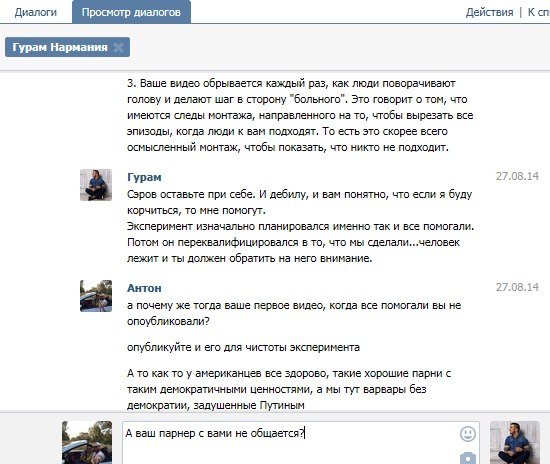Click Гурам's avatar in the message
The width and height of the screenshot is (550, 464).
[x=96, y=185]
